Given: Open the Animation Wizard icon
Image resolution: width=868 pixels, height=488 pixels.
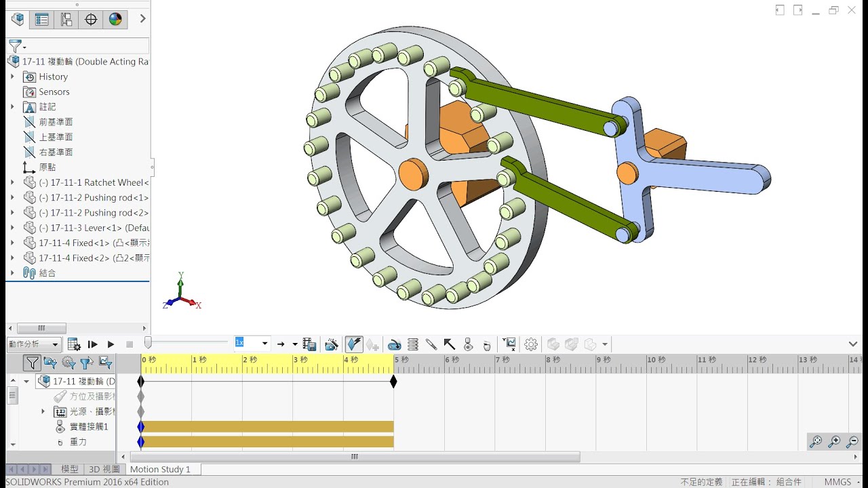Looking at the screenshot, I should point(332,344).
